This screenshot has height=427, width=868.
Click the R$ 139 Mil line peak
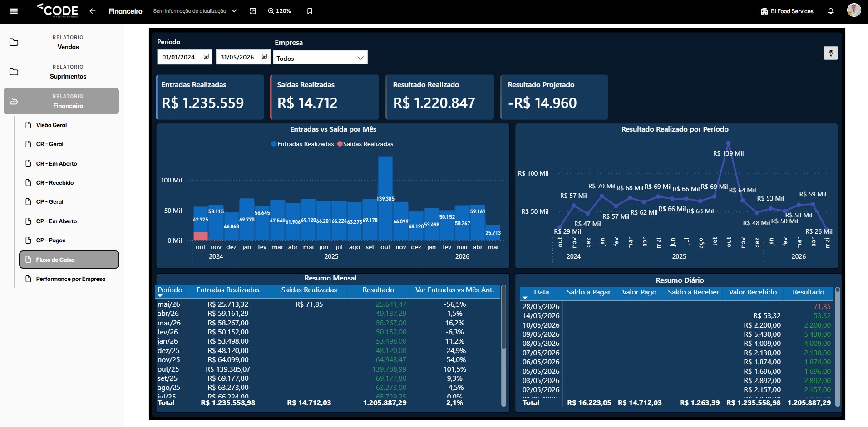tap(728, 143)
